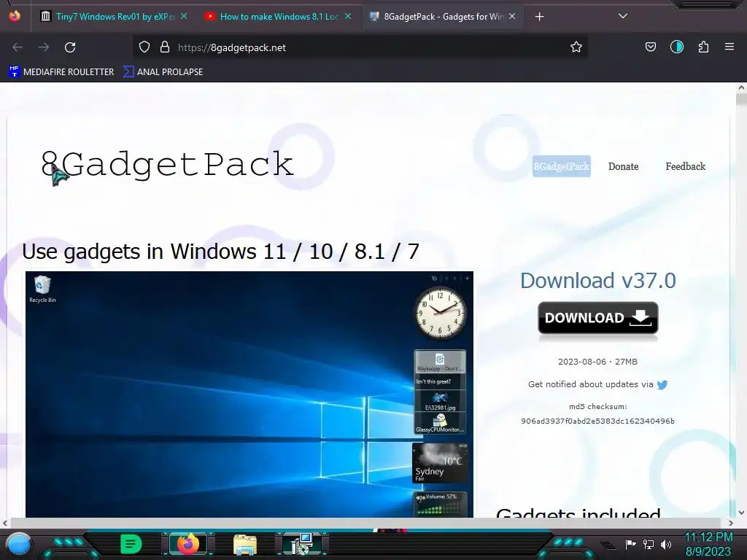The height and width of the screenshot is (560, 747).
Task: Open File Explorer from taskbar
Action: pos(245,545)
